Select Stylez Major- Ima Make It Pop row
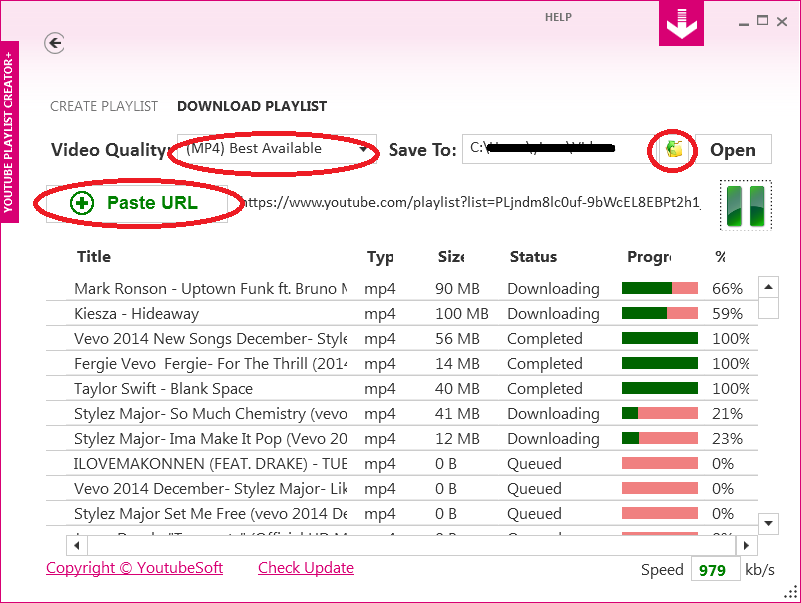The width and height of the screenshot is (801, 603). point(402,439)
